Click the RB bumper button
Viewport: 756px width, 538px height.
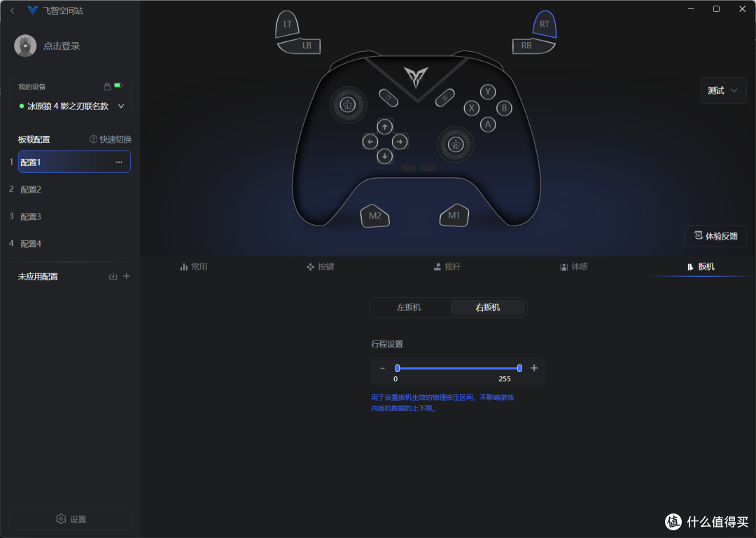[x=533, y=46]
